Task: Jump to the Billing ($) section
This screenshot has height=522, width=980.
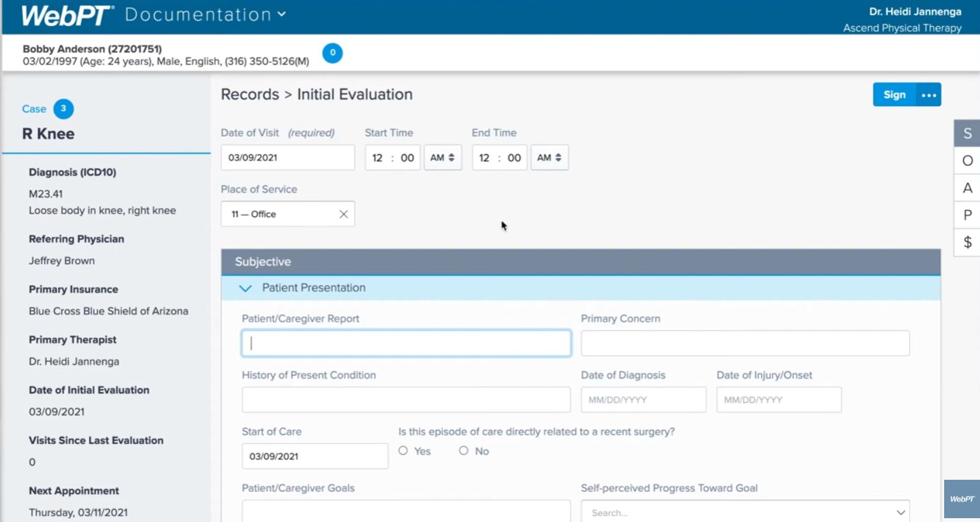Action: click(967, 242)
